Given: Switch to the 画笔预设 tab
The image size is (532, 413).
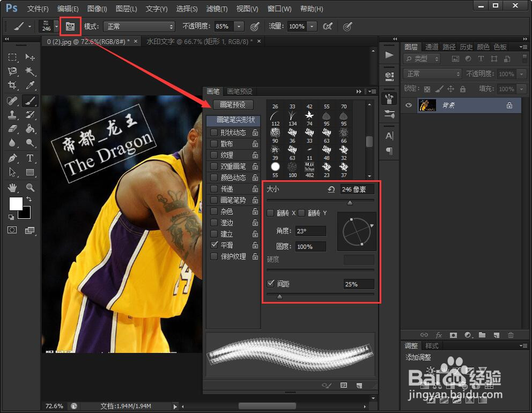Looking at the screenshot, I should [x=240, y=91].
